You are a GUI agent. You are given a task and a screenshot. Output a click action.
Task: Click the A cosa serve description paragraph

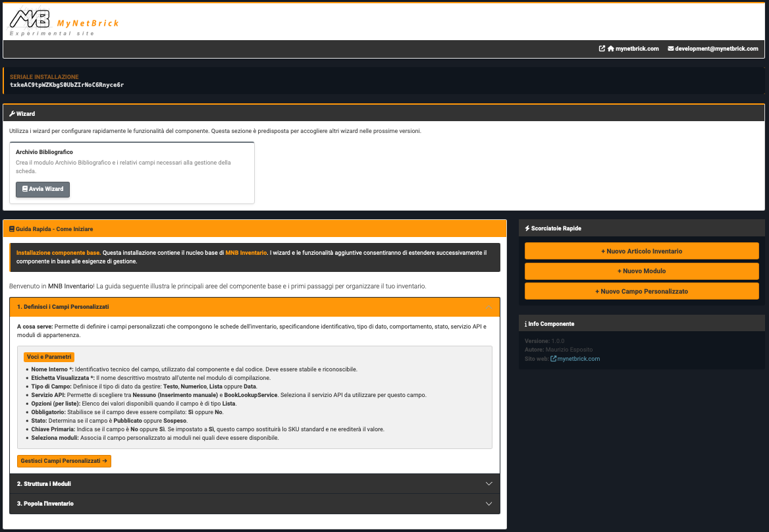252,331
